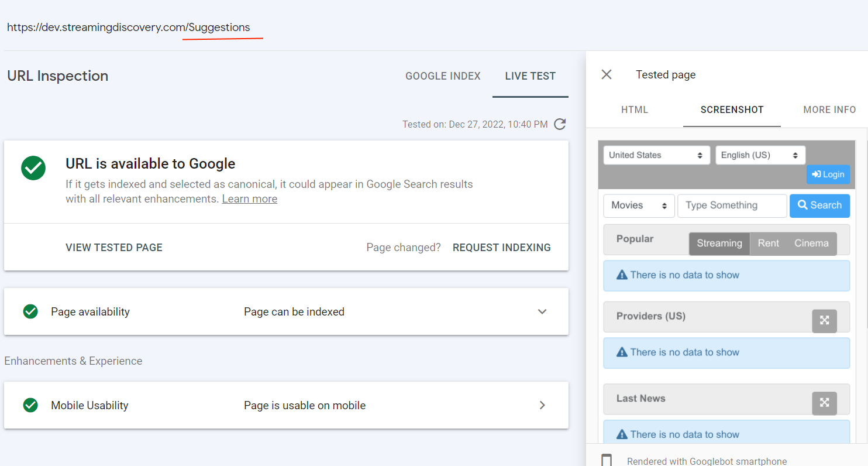Viewport: 868px width, 466px height.
Task: Switch Popular view to Cinema
Action: click(811, 243)
